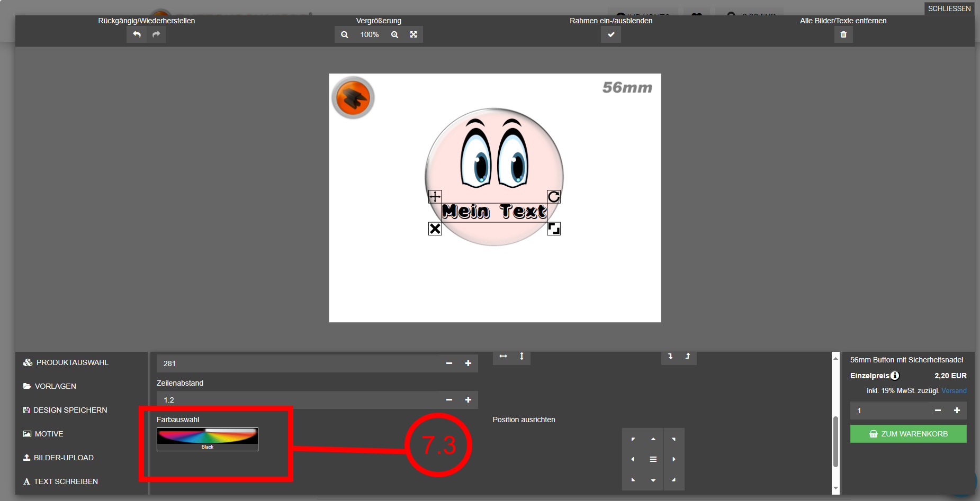Click the options panel scrollbar thumb
980x501 pixels.
836,442
